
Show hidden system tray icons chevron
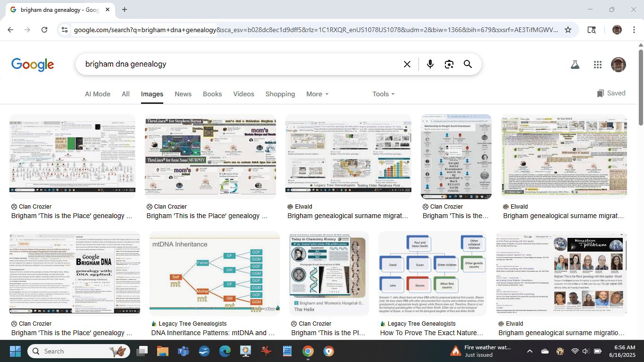tap(529, 351)
